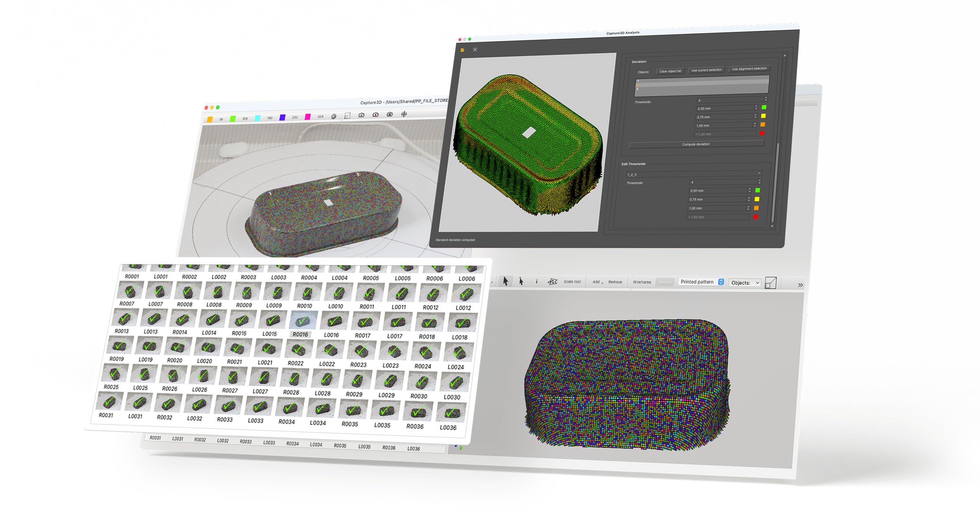Image resolution: width=980 pixels, height=530 pixels.
Task: Click the green color swatch beside 0,50 mm
Action: [763, 108]
